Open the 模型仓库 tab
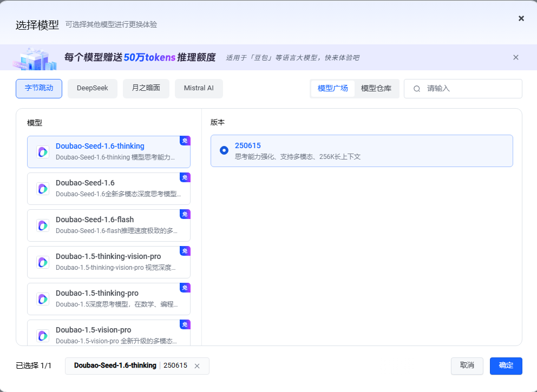Image resolution: width=537 pixels, height=392 pixels. [376, 89]
